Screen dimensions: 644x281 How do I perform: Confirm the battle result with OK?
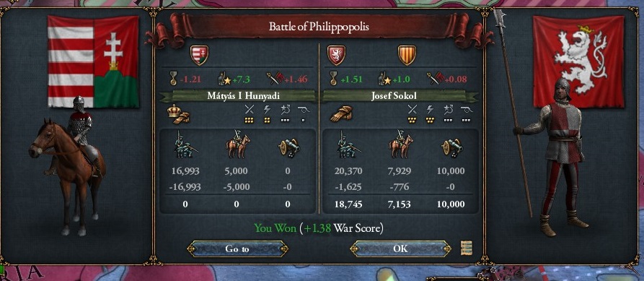coord(400,249)
